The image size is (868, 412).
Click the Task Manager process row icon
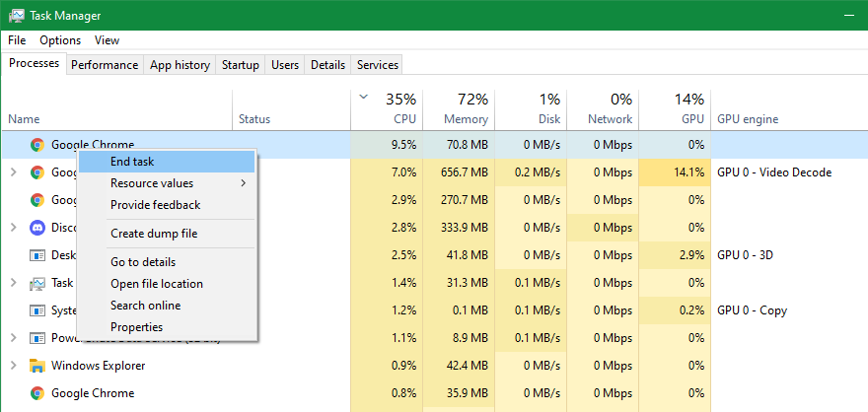pos(37,283)
